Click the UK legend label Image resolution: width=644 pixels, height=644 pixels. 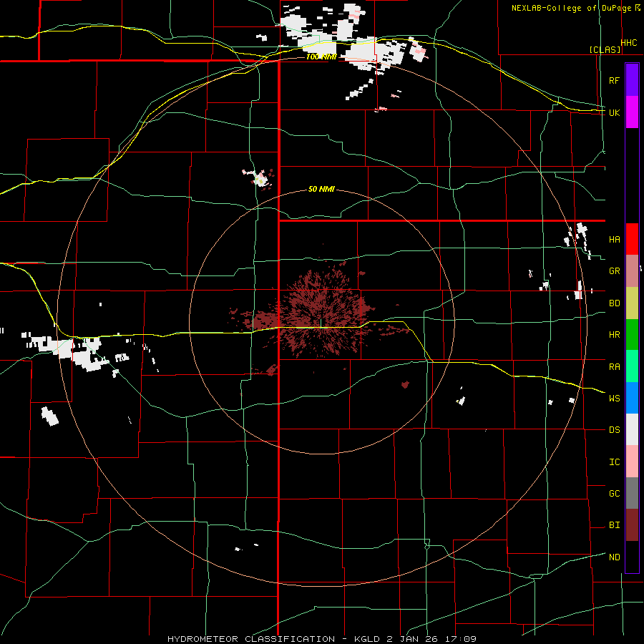(614, 112)
